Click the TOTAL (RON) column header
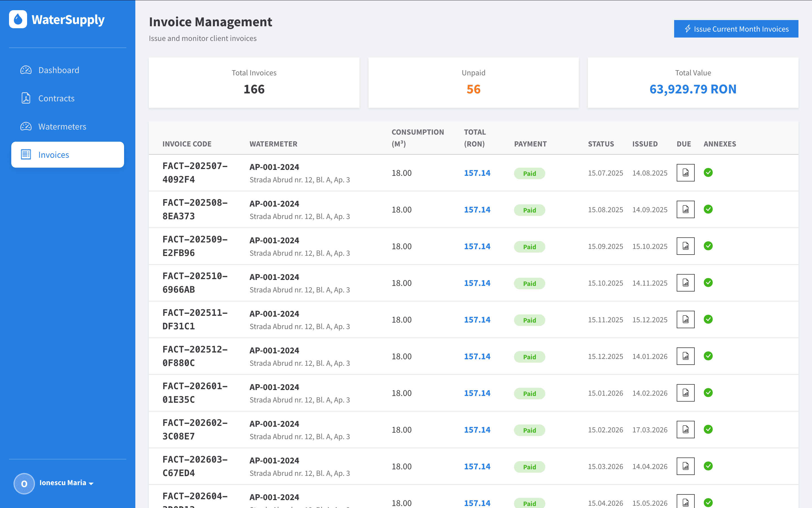The image size is (812, 508). click(475, 138)
